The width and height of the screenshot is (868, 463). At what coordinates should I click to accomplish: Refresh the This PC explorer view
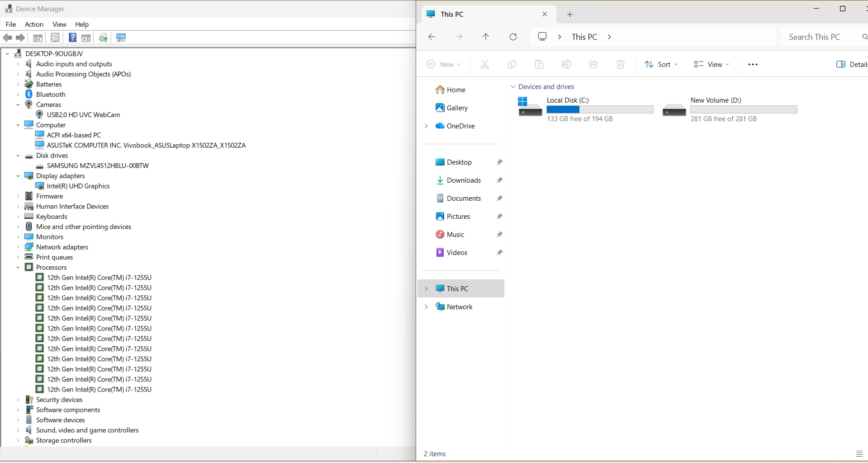(x=513, y=37)
